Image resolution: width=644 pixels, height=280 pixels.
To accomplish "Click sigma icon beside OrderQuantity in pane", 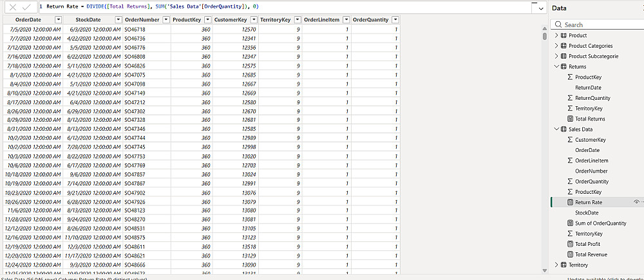I will pos(570,182).
